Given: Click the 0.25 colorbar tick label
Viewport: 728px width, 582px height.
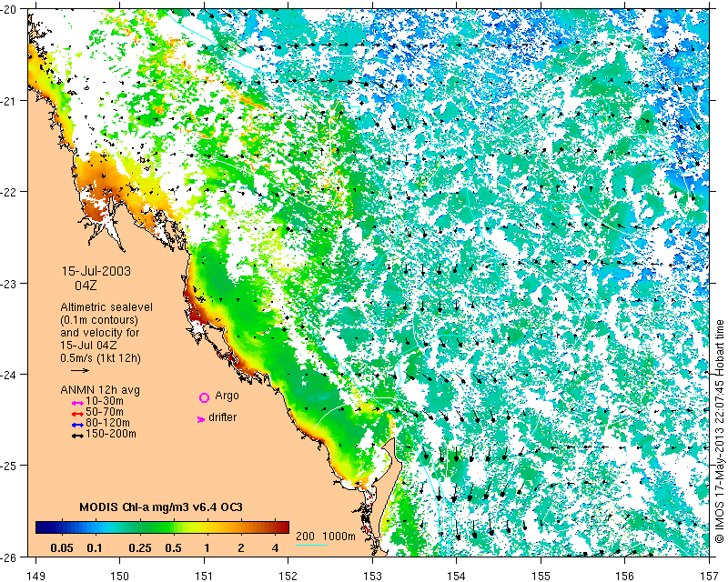Looking at the screenshot, I should click(140, 547).
